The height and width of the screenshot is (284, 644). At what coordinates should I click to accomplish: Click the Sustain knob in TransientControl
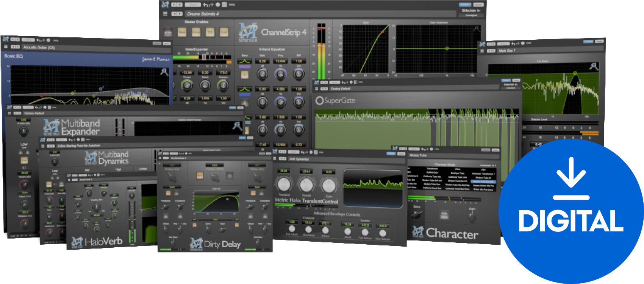[x=306, y=185]
